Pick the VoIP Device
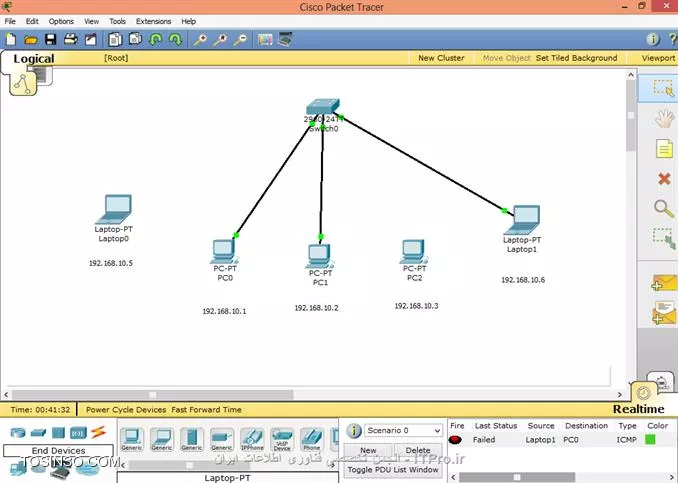The width and height of the screenshot is (678, 483). [x=282, y=439]
